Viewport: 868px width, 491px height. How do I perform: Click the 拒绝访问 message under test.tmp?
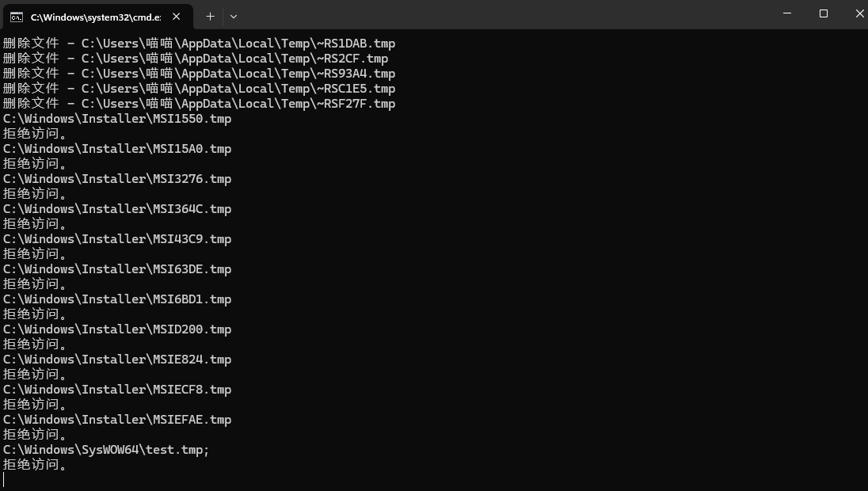tap(35, 465)
